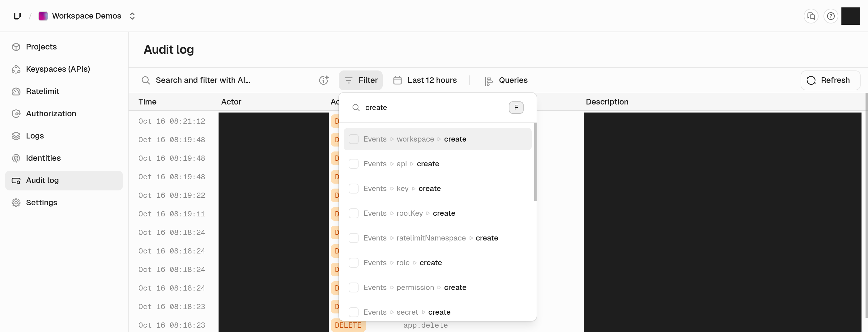The image size is (868, 332).
Task: Open the help question mark icon
Action: [x=831, y=16]
